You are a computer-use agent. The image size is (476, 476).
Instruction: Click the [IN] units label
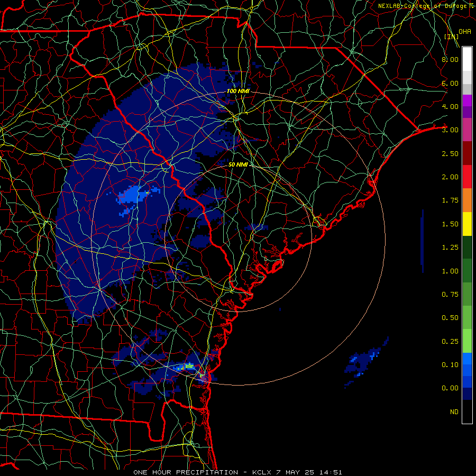(x=451, y=36)
